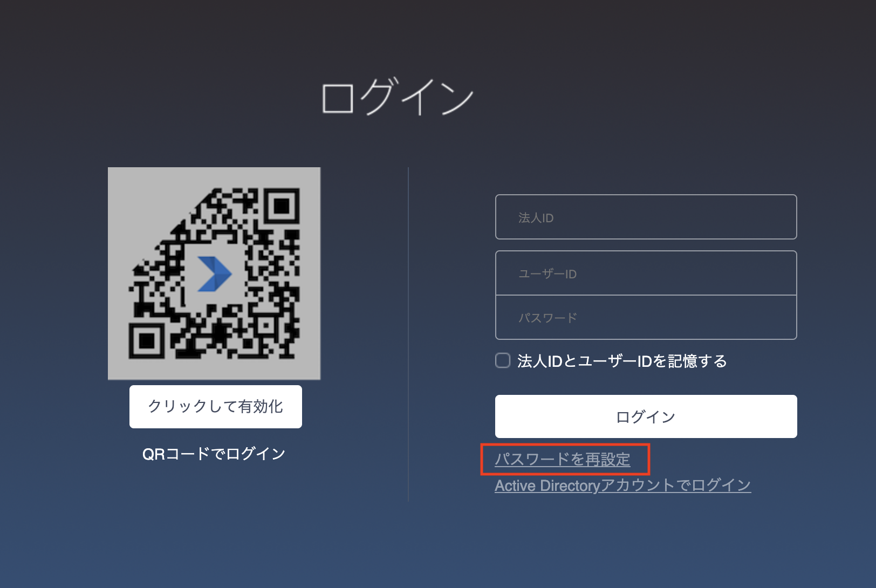Select Active Directoryアカウントでログイン sign-in link
This screenshot has height=588, width=876.
coord(623,485)
